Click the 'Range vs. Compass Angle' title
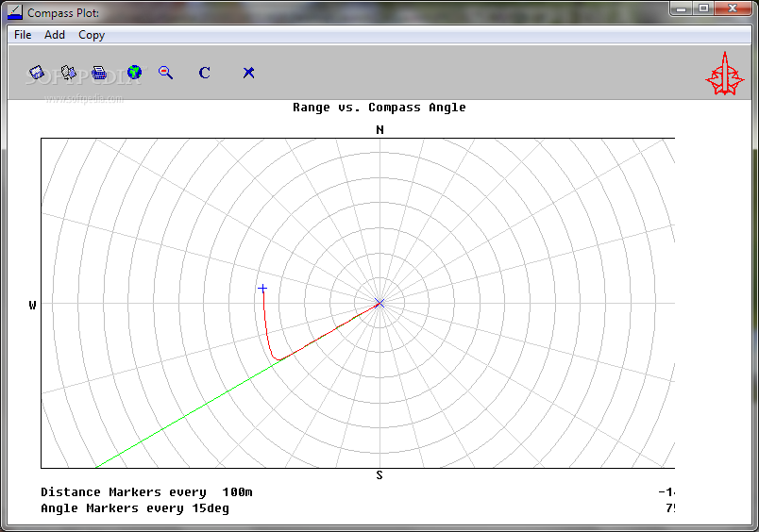The width and height of the screenshot is (759, 532). click(x=379, y=108)
